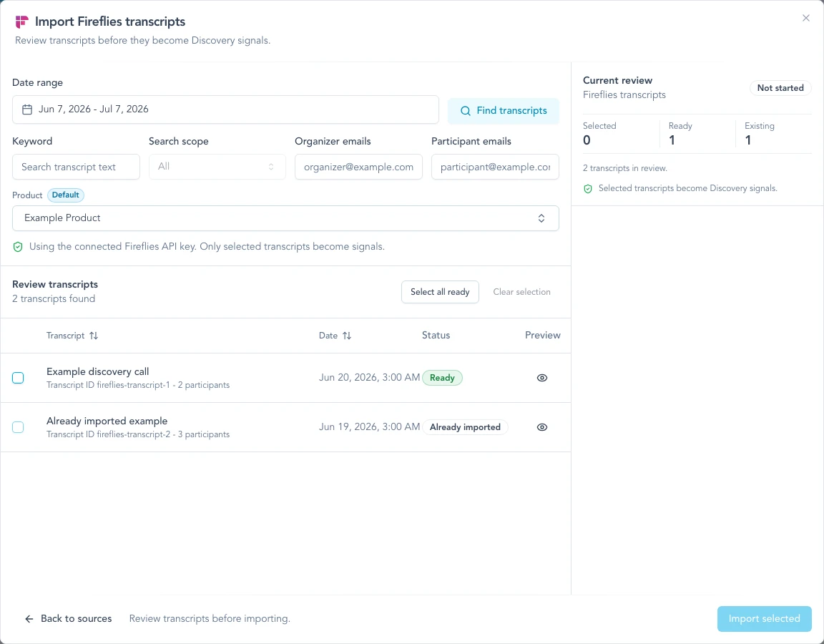Click the Fireflies logo icon in header
Screen dimensions: 824x644
pyautogui.click(x=21, y=21)
